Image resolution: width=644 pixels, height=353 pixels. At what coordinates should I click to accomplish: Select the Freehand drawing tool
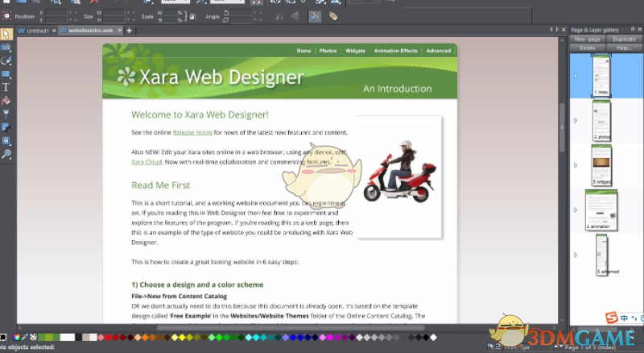6,61
